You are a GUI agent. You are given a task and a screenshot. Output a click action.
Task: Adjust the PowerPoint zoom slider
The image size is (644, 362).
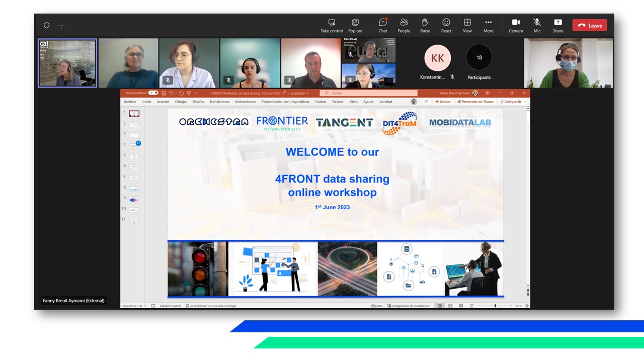point(495,306)
